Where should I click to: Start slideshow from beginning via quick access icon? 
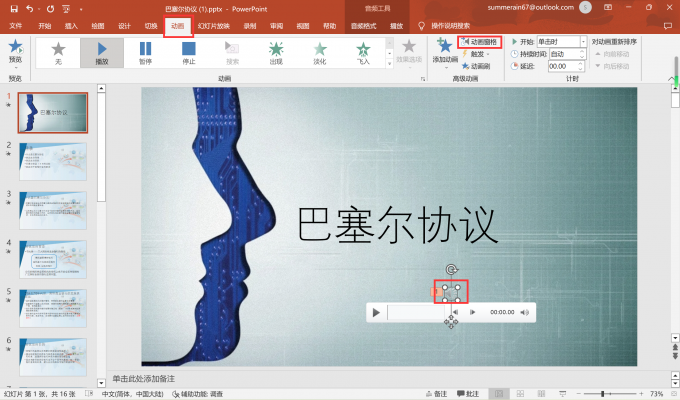pyautogui.click(x=66, y=9)
